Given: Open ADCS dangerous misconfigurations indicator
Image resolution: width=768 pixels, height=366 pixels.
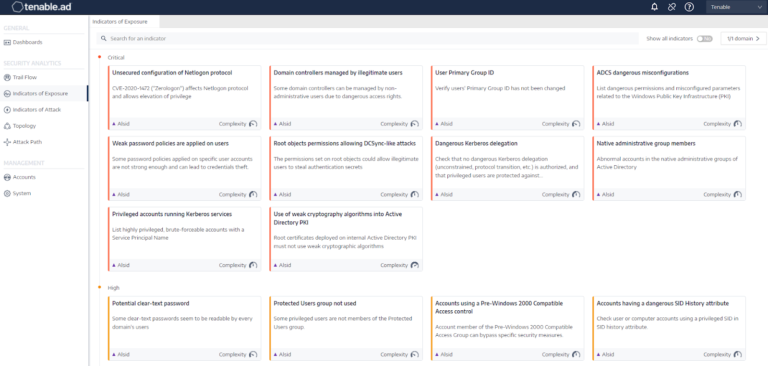Looking at the screenshot, I should [669, 98].
